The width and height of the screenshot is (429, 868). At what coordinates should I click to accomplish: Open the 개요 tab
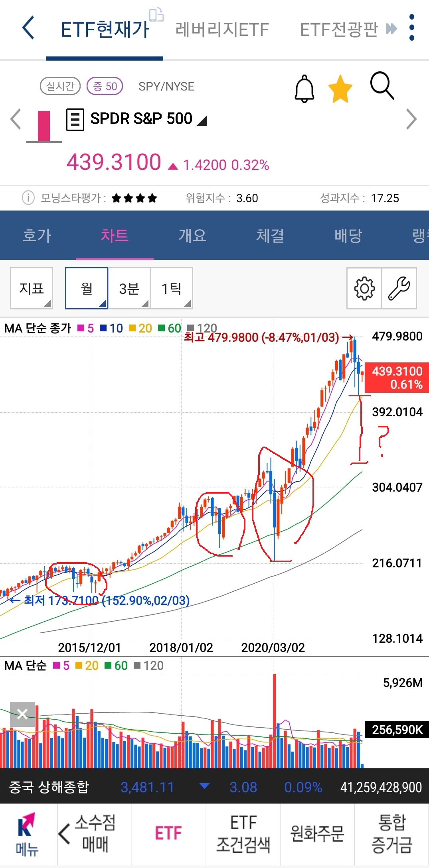pos(192,235)
